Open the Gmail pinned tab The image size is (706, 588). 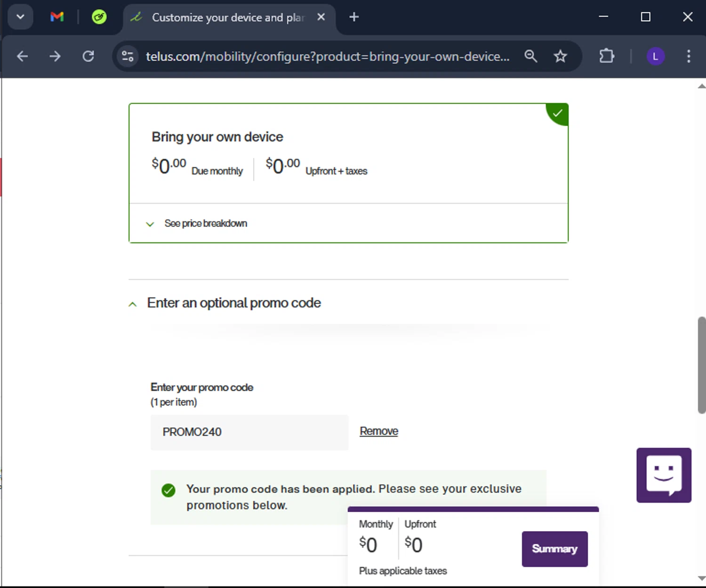pos(57,17)
